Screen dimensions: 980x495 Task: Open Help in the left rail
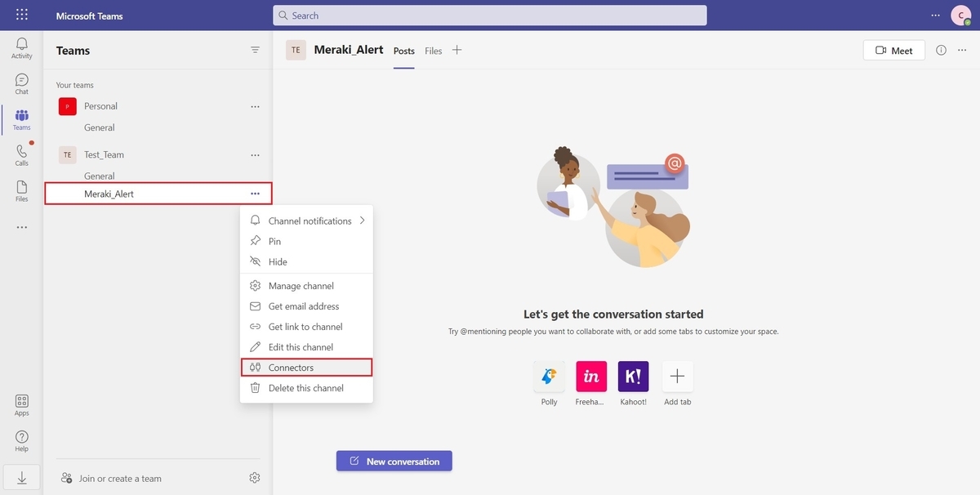click(22, 441)
